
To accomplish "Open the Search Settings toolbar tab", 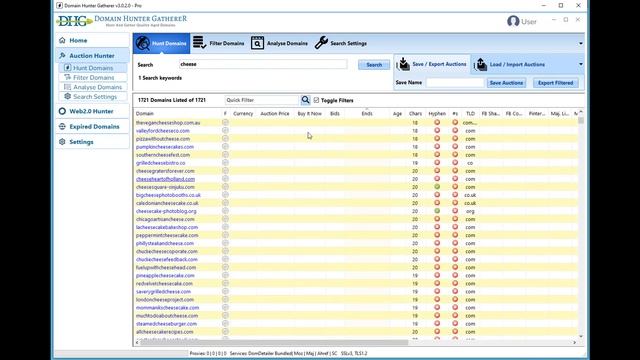I will (340, 43).
